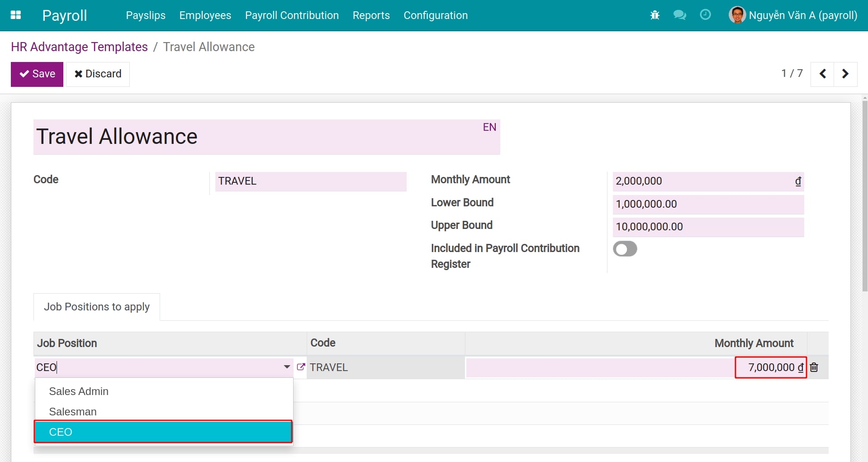Go to previous record arrow
The image size is (868, 462).
(823, 74)
